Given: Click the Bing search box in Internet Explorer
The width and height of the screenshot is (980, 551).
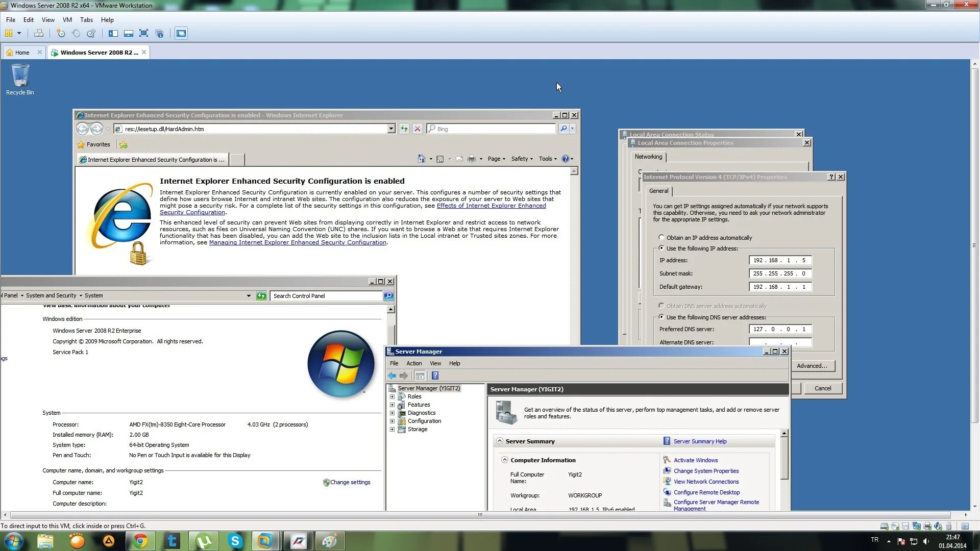Looking at the screenshot, I should 491,129.
